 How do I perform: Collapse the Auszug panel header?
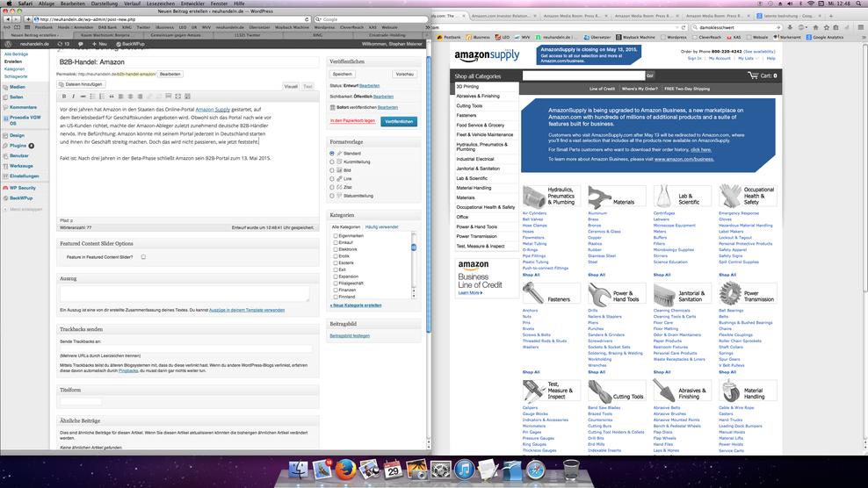pos(188,278)
